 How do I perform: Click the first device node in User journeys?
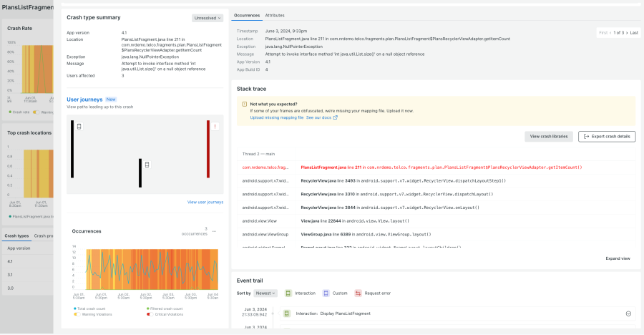click(79, 127)
